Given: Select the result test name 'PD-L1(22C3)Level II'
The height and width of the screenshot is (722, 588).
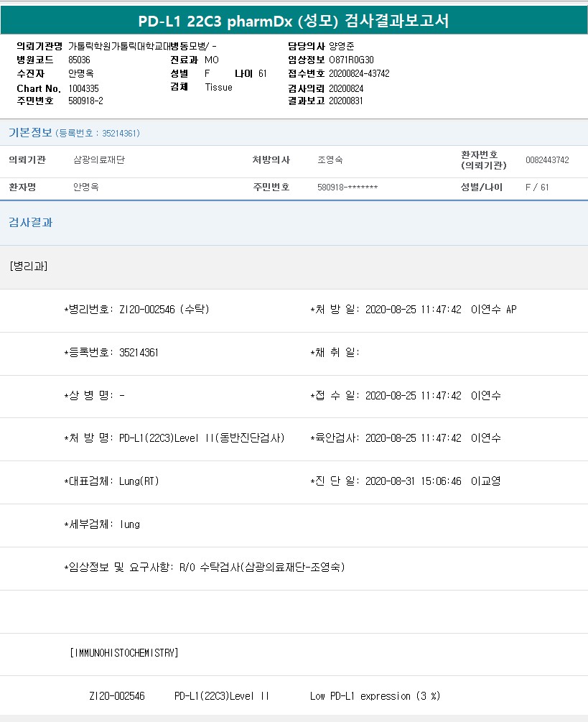Looking at the screenshot, I should click(221, 696).
